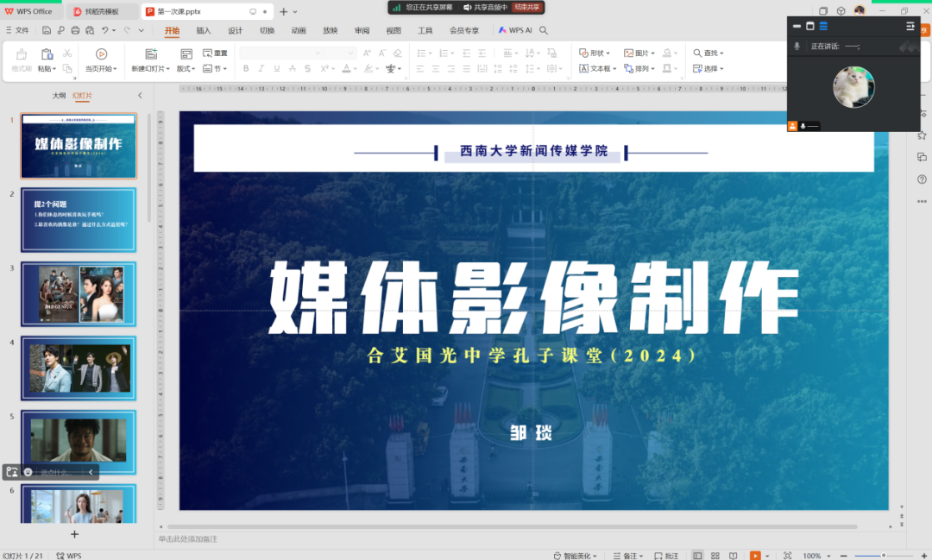Select the 形状 (Shapes) tool
Screen dimensions: 932x560
click(x=592, y=52)
